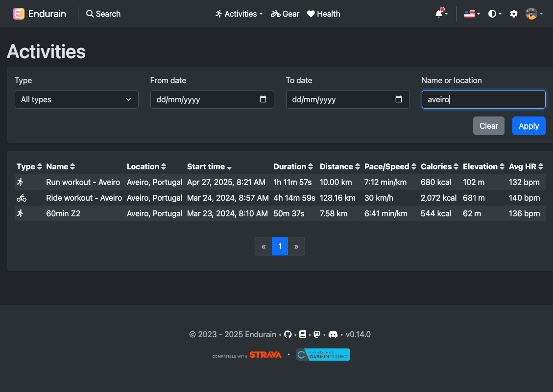Screen dimensions: 553x392
Task: Open the Activities navigation menu
Action: [239, 14]
